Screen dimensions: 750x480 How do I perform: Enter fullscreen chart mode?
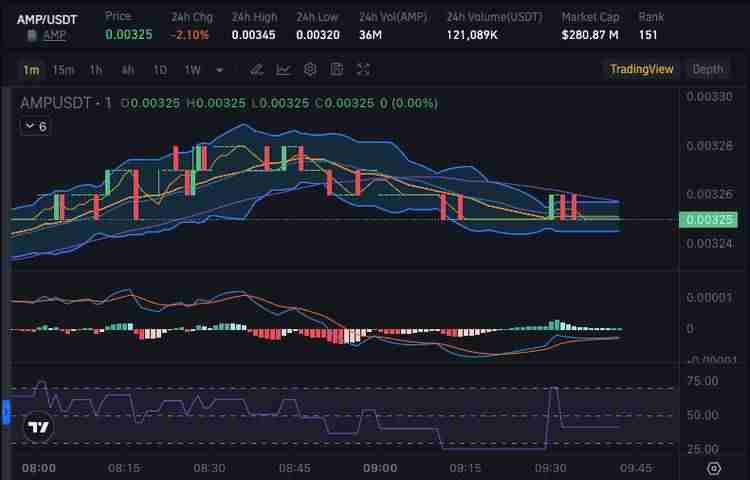pos(363,69)
